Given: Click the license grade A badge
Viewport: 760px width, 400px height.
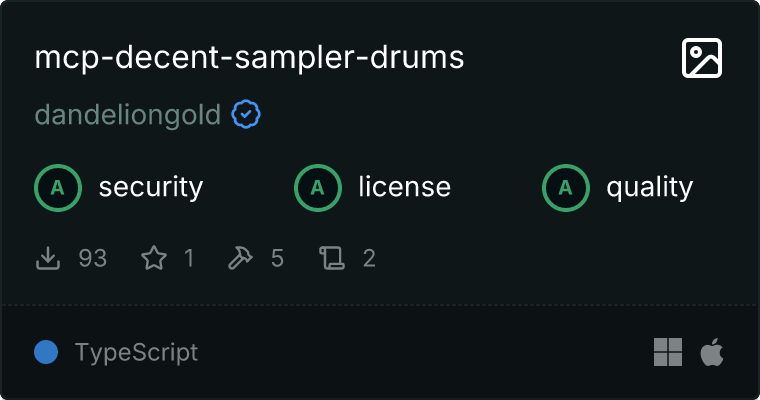Looking at the screenshot, I should 317,187.
